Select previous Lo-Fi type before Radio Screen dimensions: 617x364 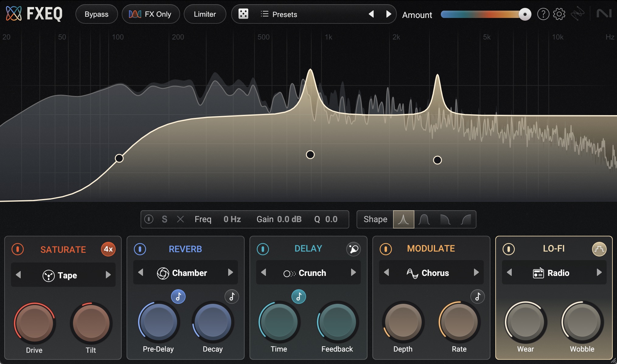coord(509,272)
